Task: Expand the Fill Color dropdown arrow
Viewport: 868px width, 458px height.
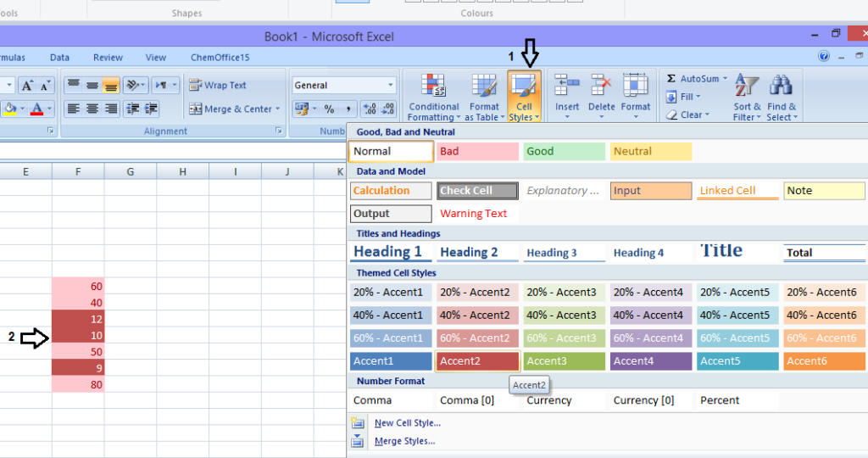Action: (23, 109)
